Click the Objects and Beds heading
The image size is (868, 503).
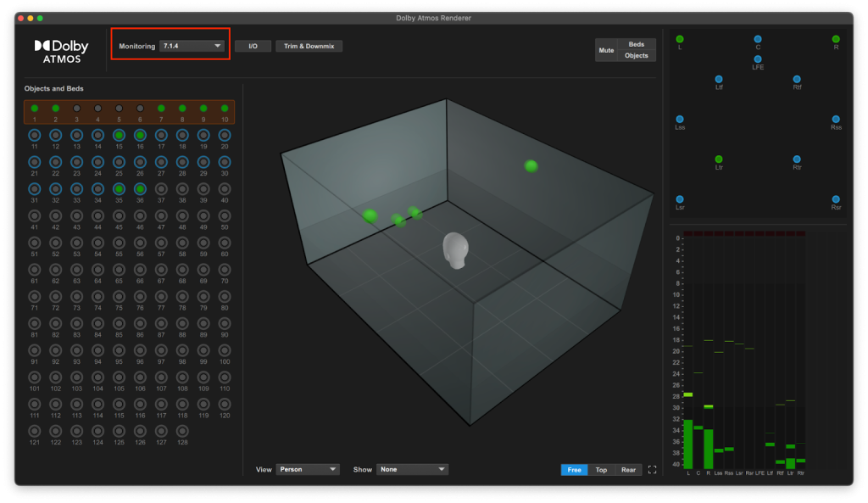[x=53, y=88]
